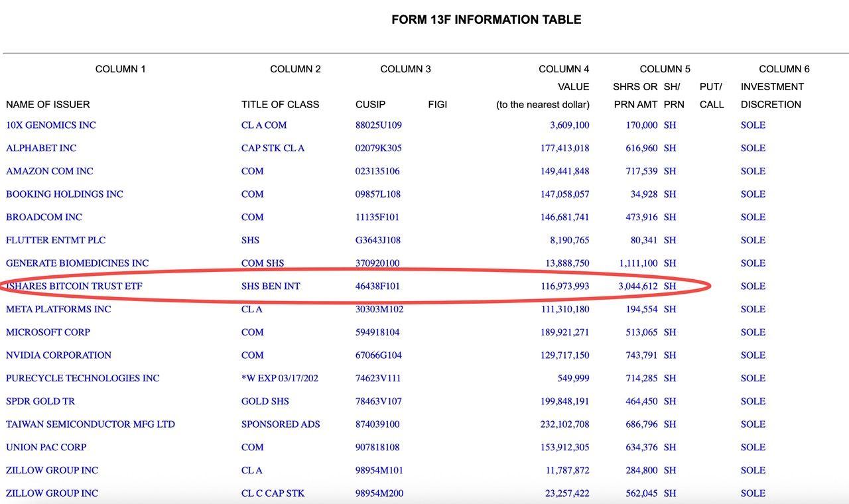Viewport: 849px width, 504px height.
Task: Click share amount 3,044,612
Action: [637, 286]
